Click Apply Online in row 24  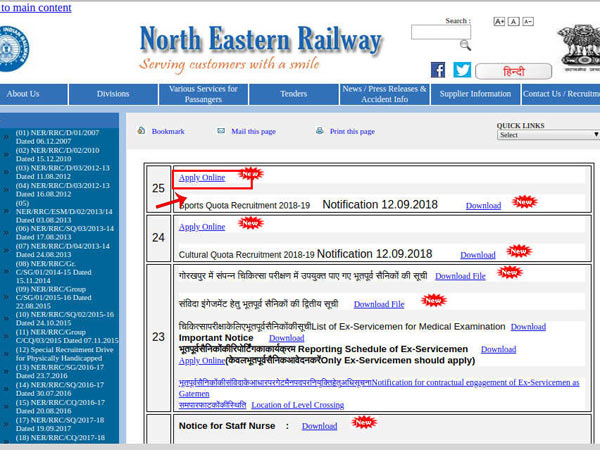pyautogui.click(x=202, y=227)
